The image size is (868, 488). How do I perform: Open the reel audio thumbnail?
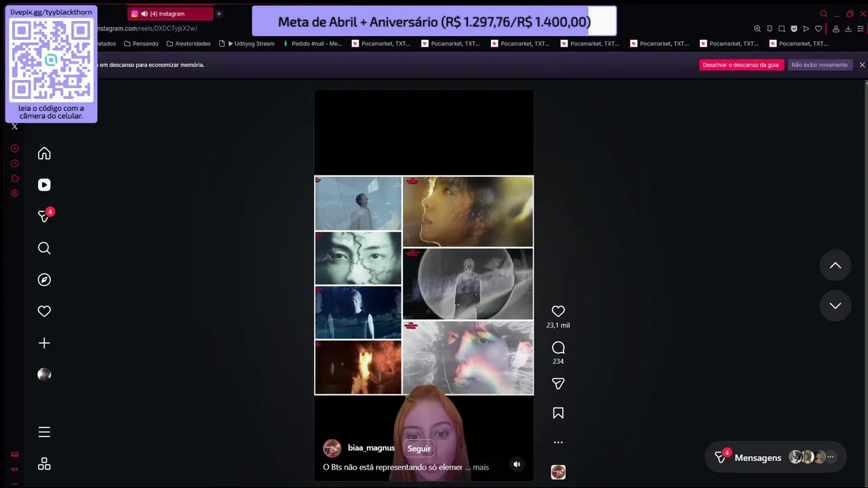point(558,472)
